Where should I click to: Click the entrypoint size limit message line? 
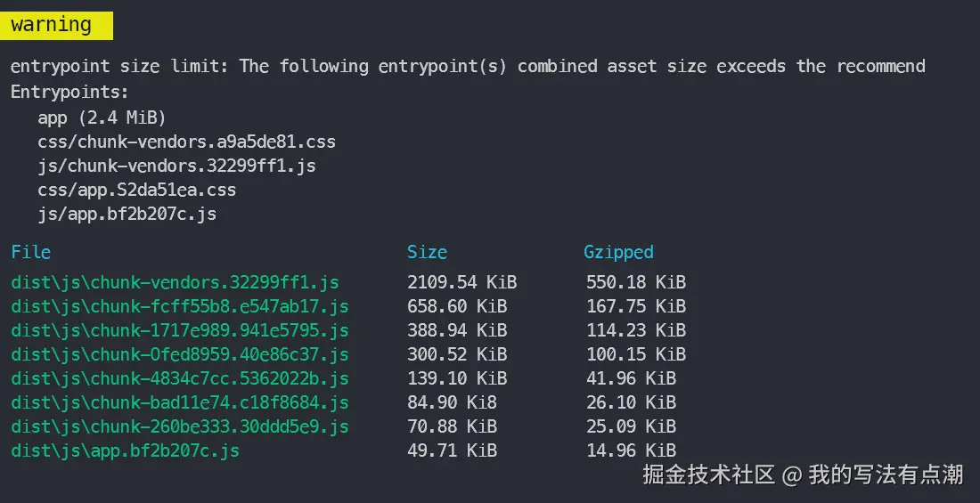(468, 67)
